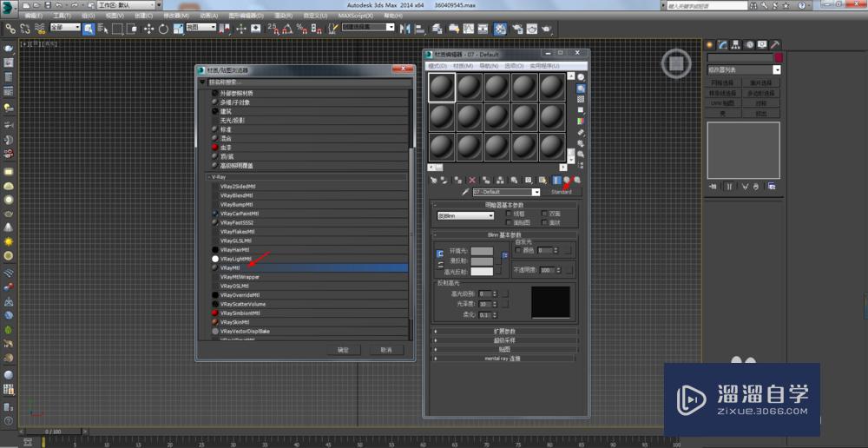This screenshot has height=448, width=868.
Task: Click the pick material eyedropper icon
Action: [x=465, y=192]
